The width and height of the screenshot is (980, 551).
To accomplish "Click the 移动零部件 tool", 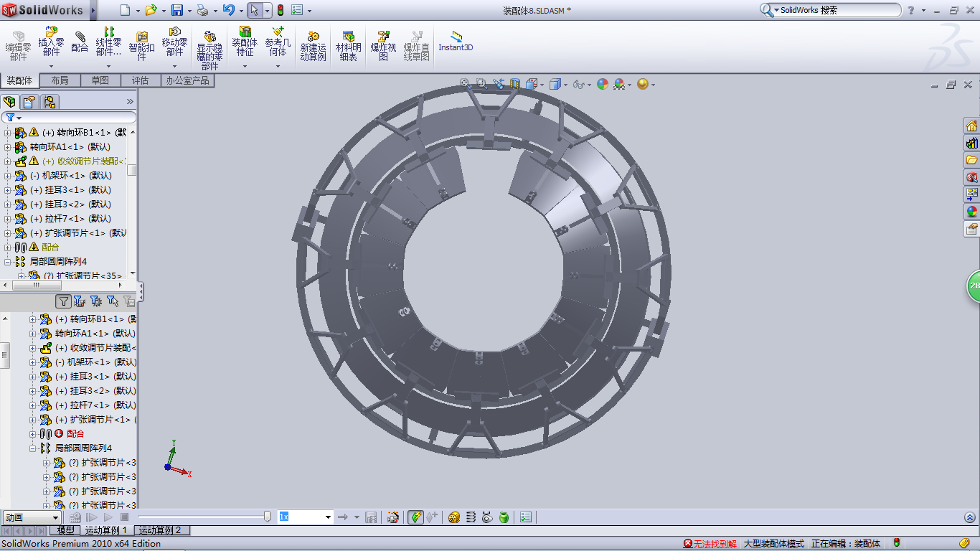I will [174, 42].
